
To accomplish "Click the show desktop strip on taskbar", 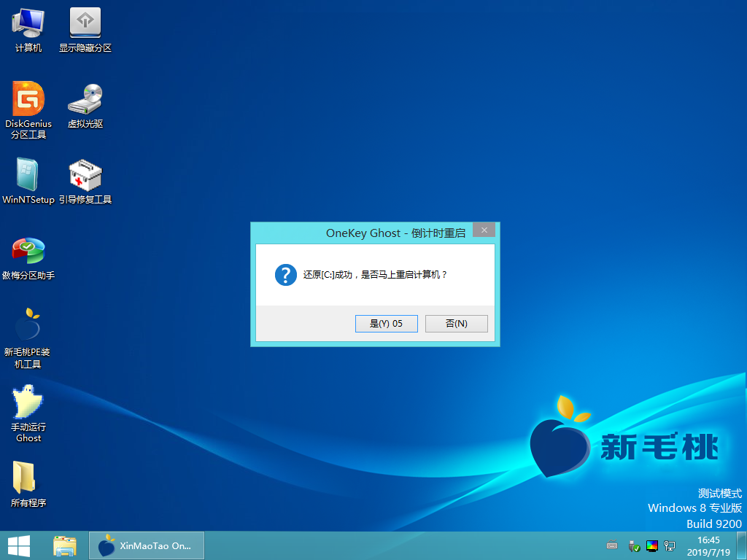I will pyautogui.click(x=741, y=545).
